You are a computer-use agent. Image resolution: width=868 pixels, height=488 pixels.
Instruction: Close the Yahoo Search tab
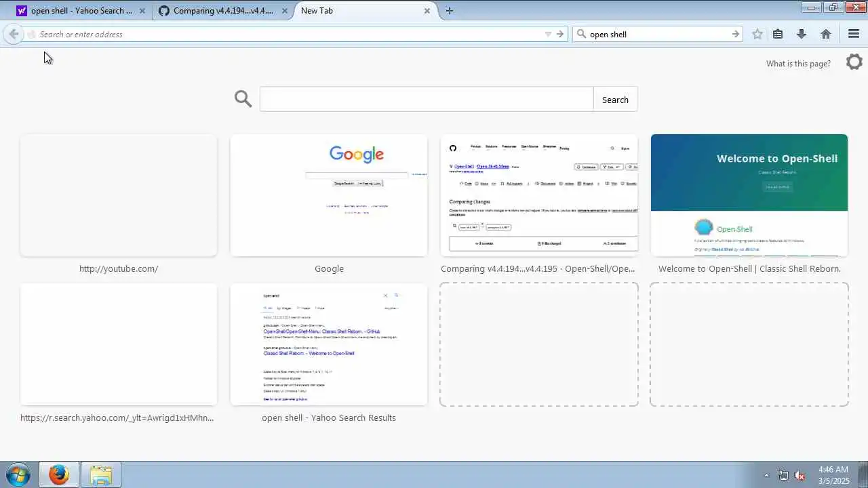[142, 11]
